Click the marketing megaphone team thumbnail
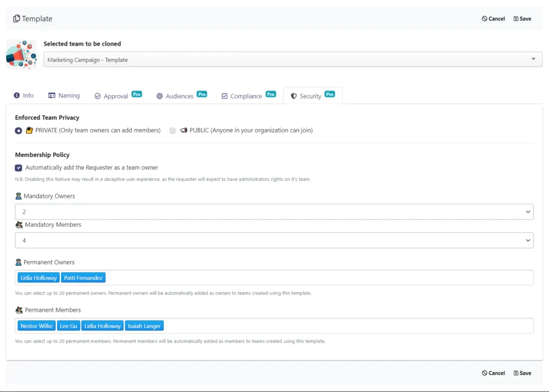The height and width of the screenshot is (392, 549). click(21, 54)
